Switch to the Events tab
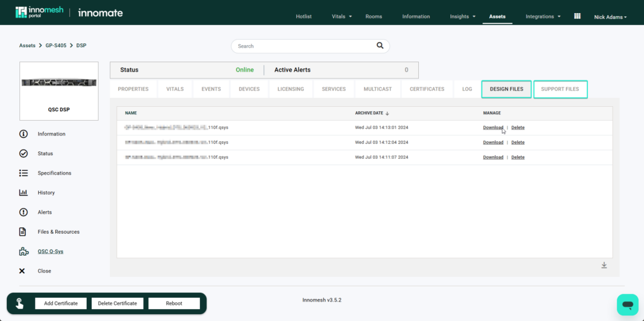The height and width of the screenshot is (321, 644). point(211,89)
